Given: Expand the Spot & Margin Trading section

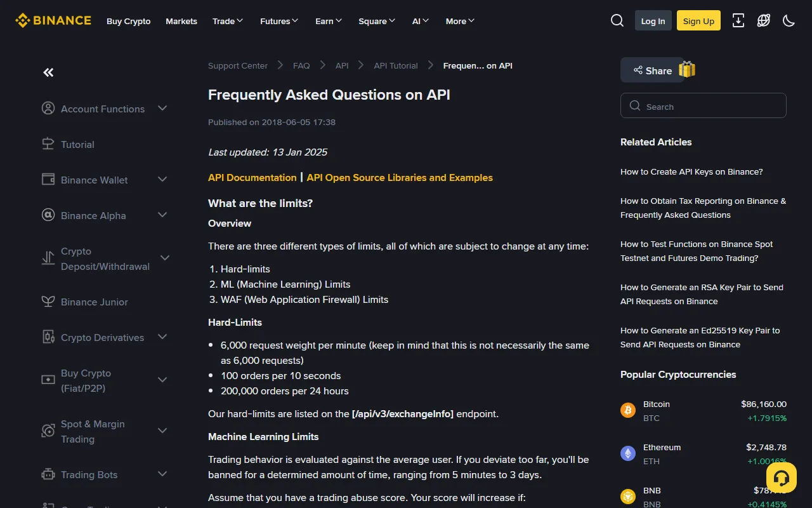Looking at the screenshot, I should coord(162,431).
